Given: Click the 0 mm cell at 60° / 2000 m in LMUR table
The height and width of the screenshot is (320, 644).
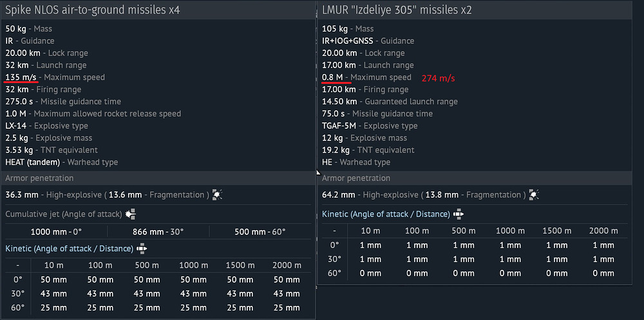Looking at the screenshot, I should (603, 273).
